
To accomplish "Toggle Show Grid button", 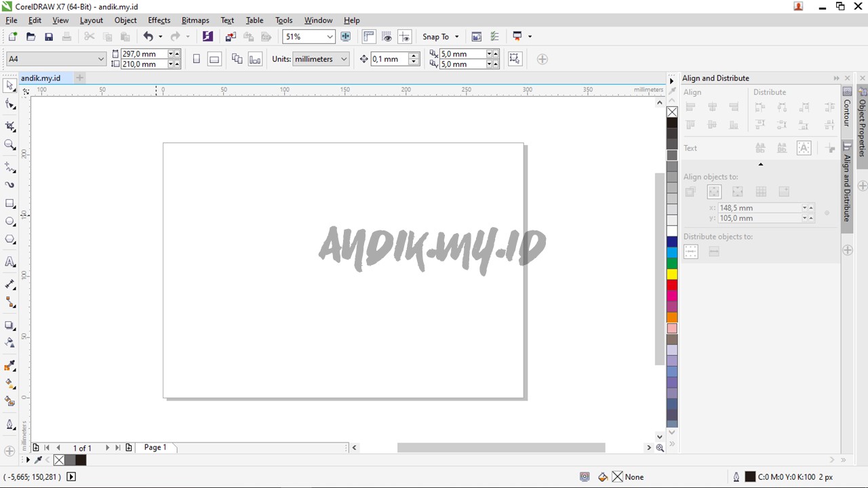I will 387,37.
